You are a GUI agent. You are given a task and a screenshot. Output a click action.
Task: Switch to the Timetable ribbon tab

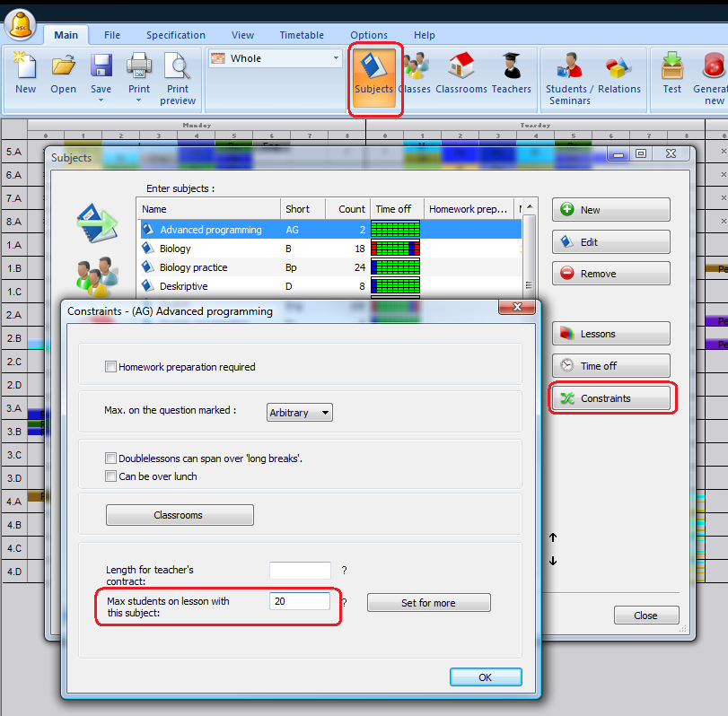click(x=302, y=35)
